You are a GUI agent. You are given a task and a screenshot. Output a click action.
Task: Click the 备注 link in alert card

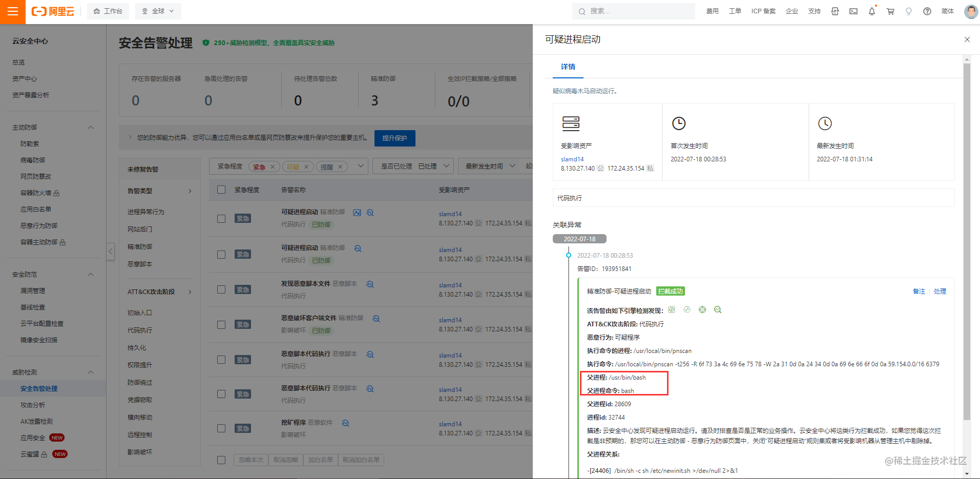[919, 291]
